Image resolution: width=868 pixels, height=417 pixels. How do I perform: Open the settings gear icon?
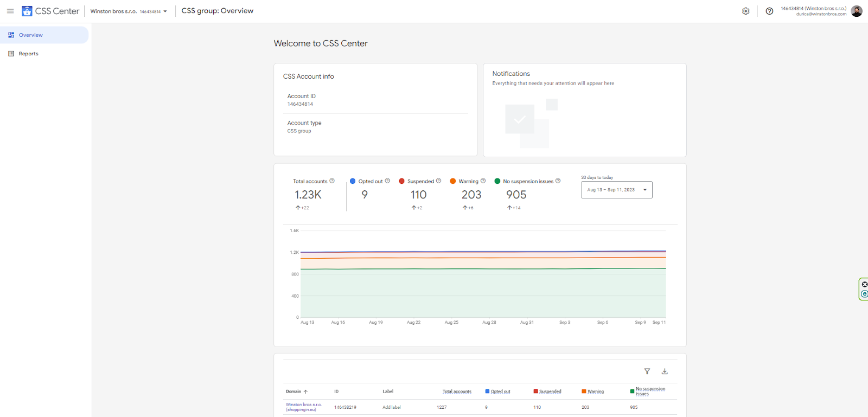(746, 11)
